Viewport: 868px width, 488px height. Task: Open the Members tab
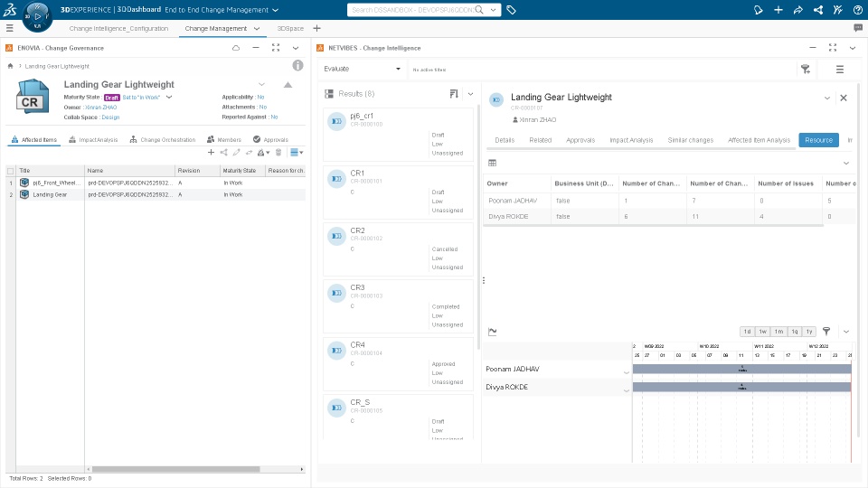[224, 140]
